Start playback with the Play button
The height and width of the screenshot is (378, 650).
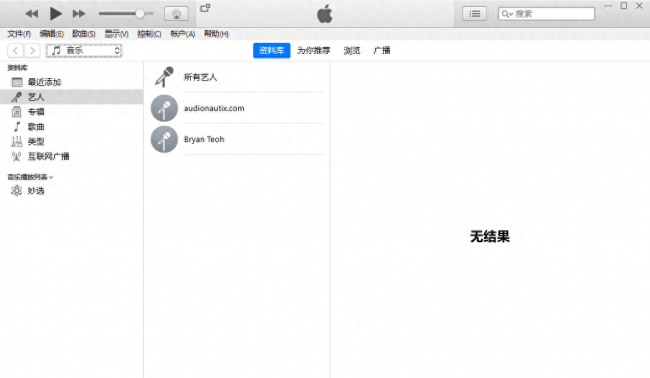point(55,14)
